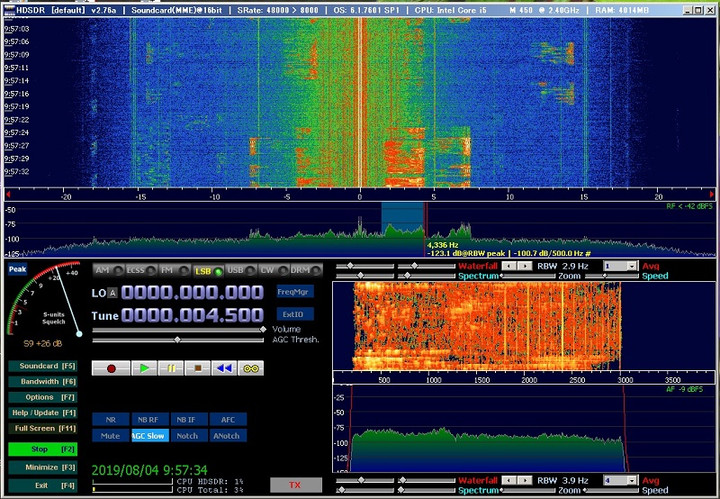720x499 pixels.
Task: Click the upper RBW increase arrow at 2.9 Hz
Action: click(x=524, y=266)
